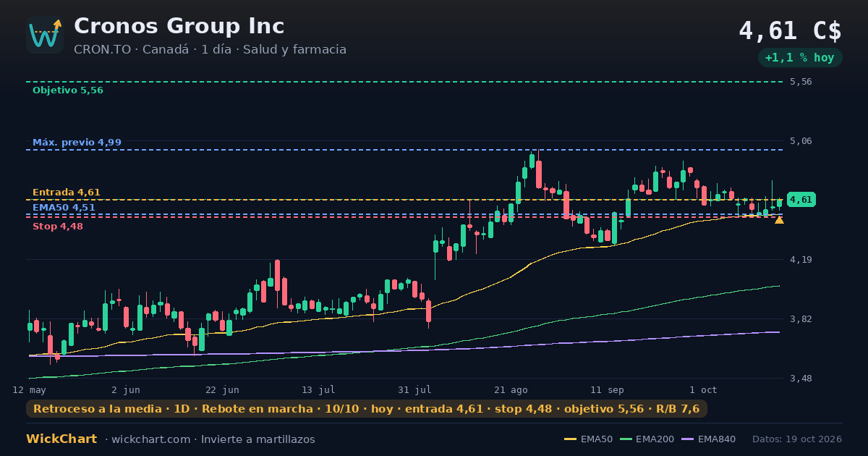Click the EMA50 4,51 label on the chart
Viewport: 868px width, 456px height.
[64, 208]
